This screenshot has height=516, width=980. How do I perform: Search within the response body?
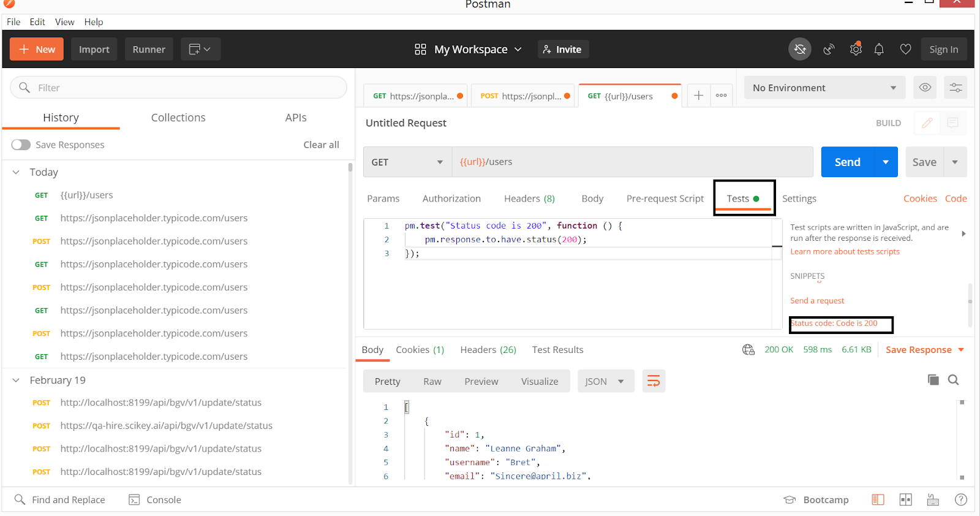pos(953,380)
